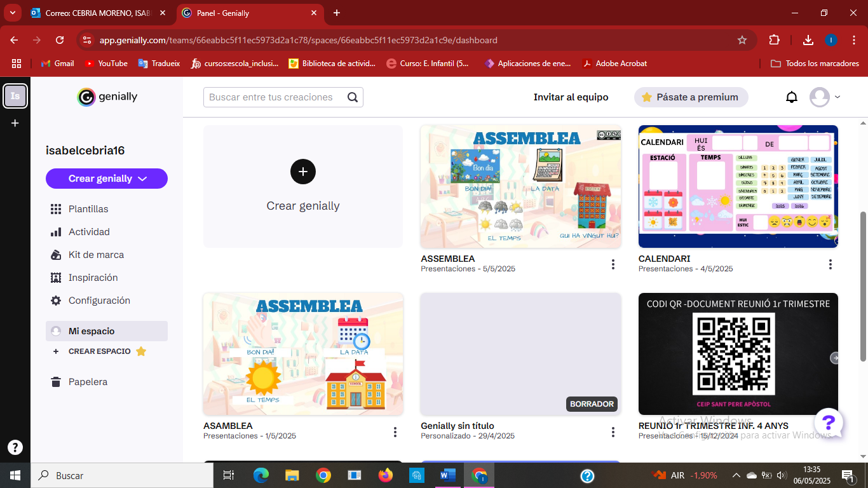The image size is (868, 488).
Task: Click the workspace 'Is' team icon
Action: tap(15, 96)
